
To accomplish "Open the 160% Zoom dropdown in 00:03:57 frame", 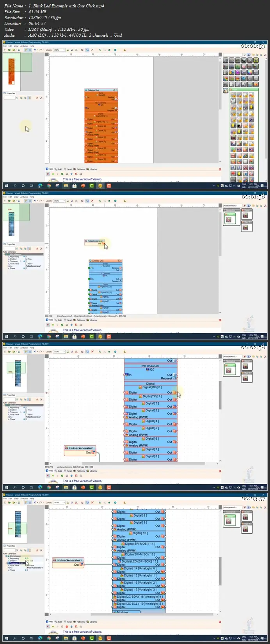I will [64, 502].
